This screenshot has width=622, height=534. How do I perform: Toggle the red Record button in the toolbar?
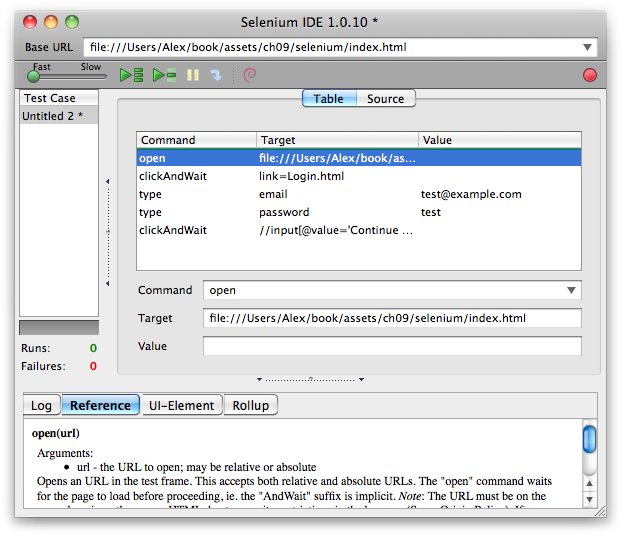[x=589, y=75]
